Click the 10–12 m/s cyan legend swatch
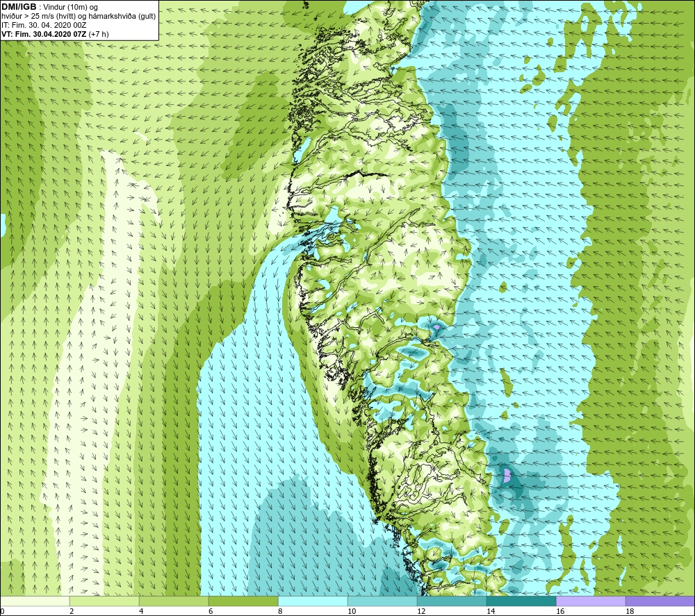Viewport: 695px width, 616px height. (x=382, y=601)
